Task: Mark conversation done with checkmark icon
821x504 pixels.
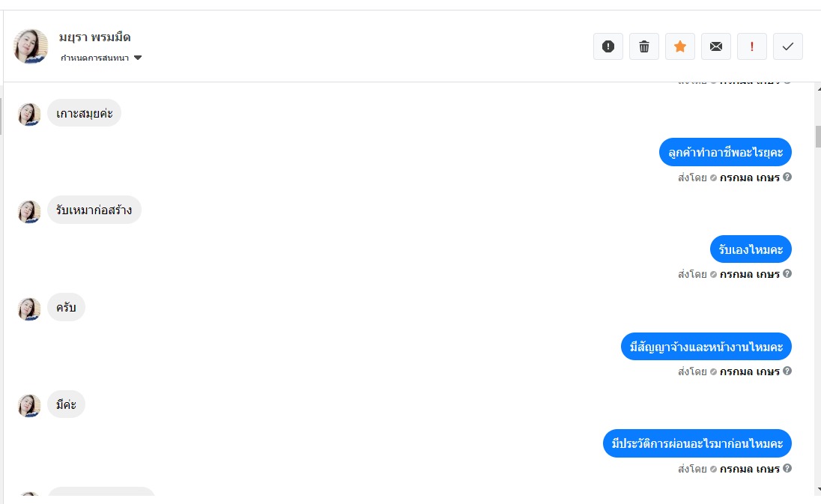Action: (788, 46)
